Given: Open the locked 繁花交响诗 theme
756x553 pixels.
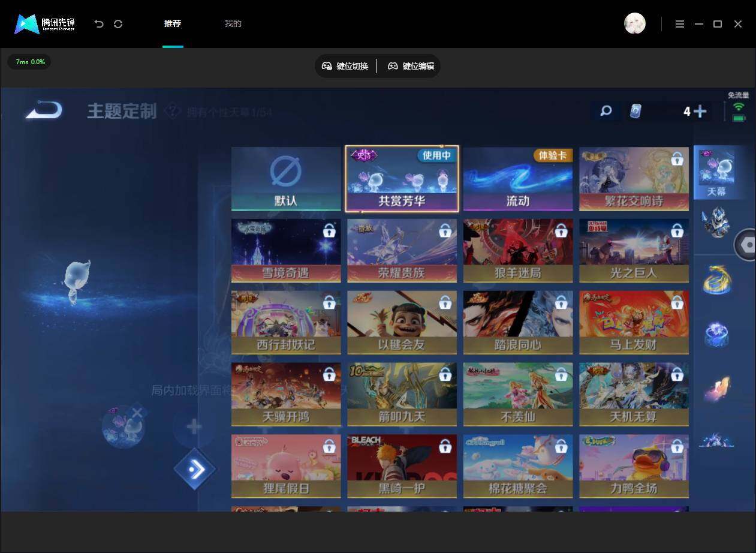Looking at the screenshot, I should tap(634, 179).
